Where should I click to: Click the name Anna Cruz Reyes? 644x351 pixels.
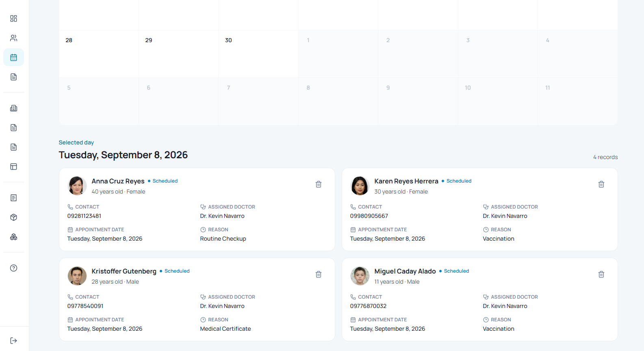tap(118, 181)
